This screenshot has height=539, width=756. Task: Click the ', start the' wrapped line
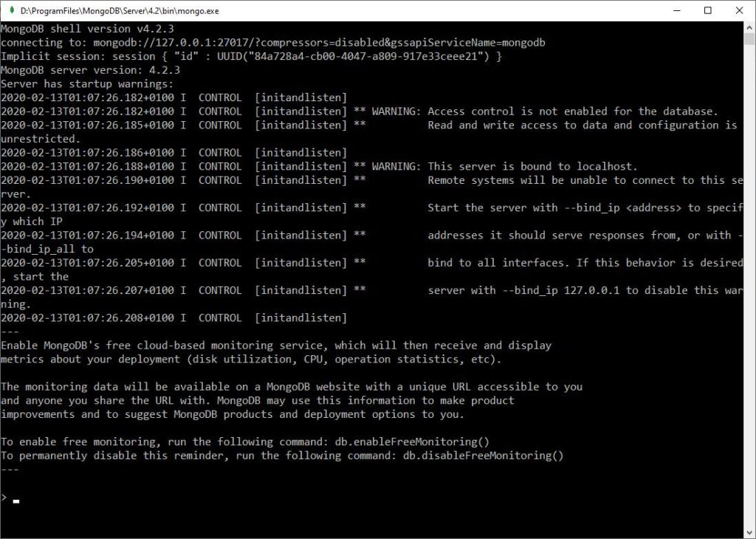(x=35, y=277)
